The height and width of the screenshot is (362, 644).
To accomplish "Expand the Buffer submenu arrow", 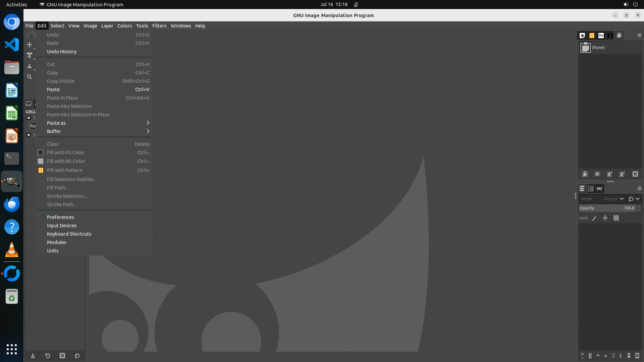I will tap(148, 131).
